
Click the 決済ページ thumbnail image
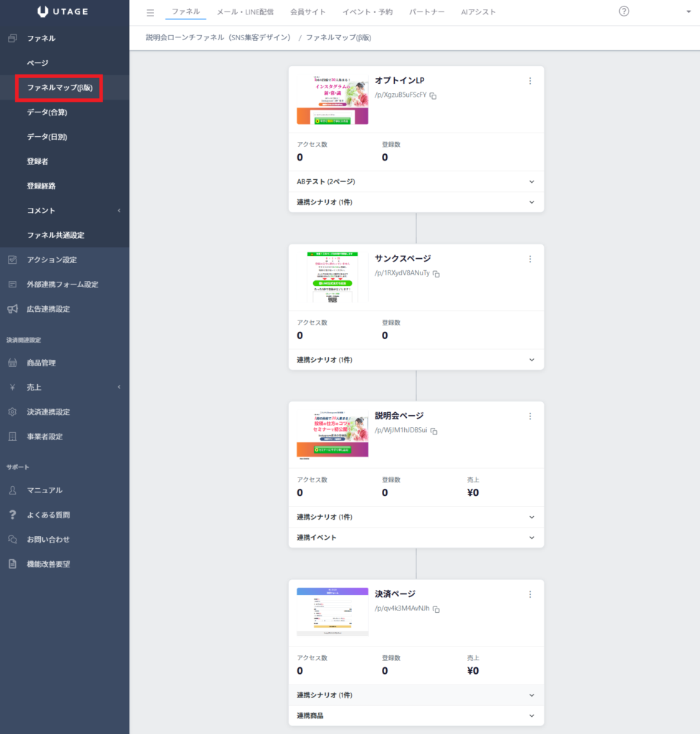[x=332, y=611]
